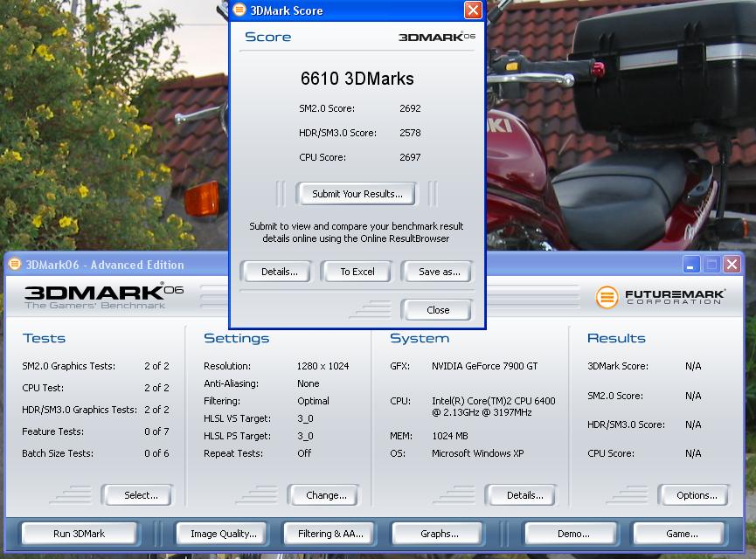
Task: Click MEM value 1024 MB
Action: click(x=450, y=436)
